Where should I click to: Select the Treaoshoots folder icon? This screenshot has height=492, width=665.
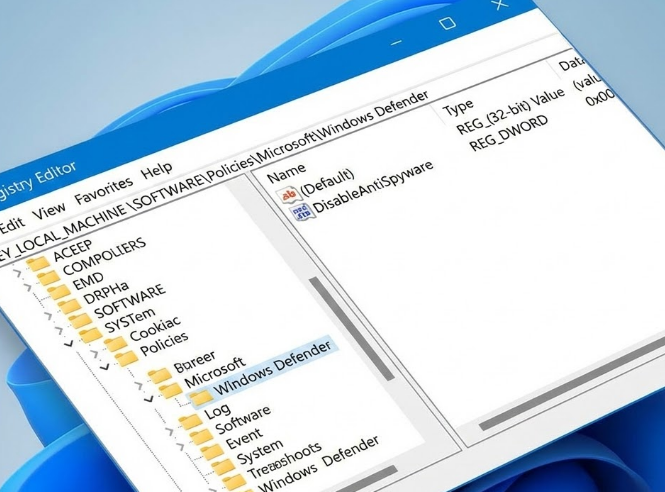[x=234, y=482]
